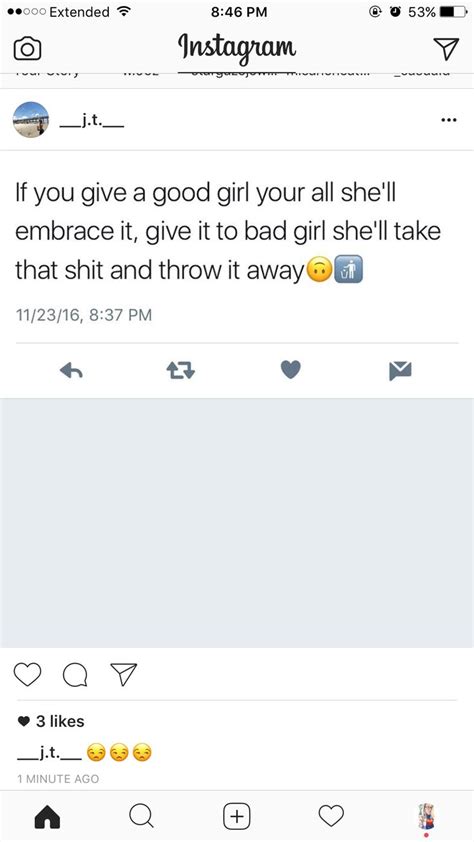The height and width of the screenshot is (842, 474).
Task: Open the three-dot post options menu
Action: click(448, 120)
